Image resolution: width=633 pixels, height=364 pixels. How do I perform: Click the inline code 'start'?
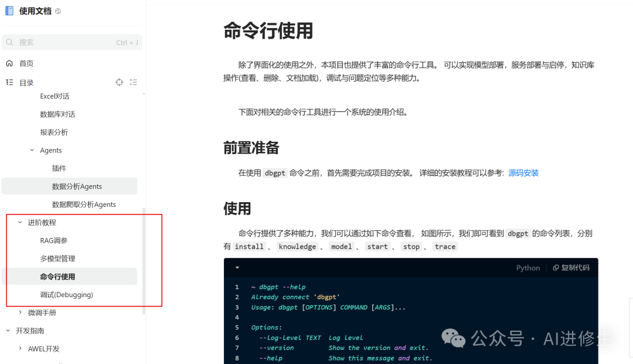[377, 247]
